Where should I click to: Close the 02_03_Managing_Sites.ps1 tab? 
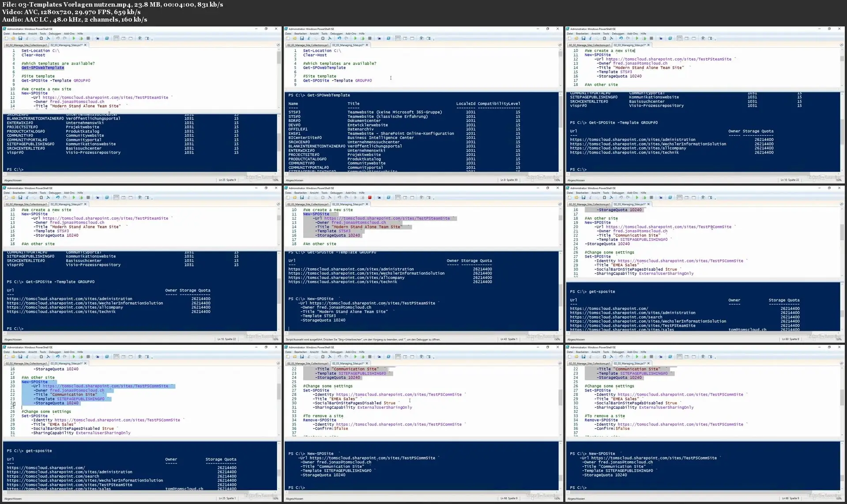pyautogui.click(x=85, y=45)
